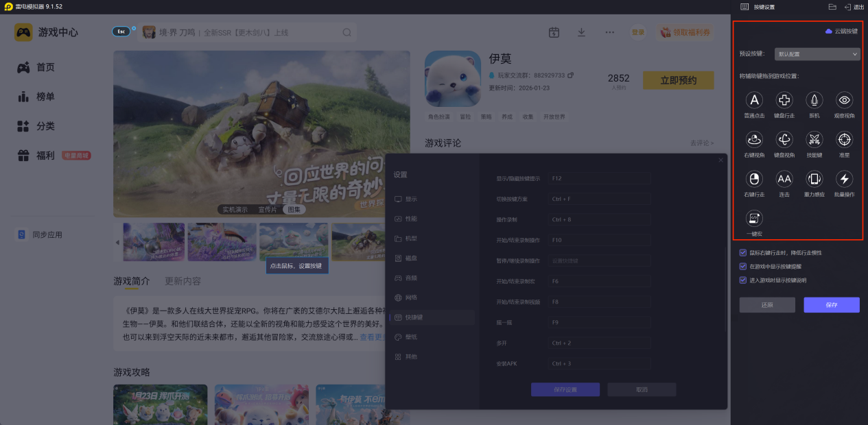The image size is (868, 425).
Task: Open 磁盘 tab in settings dialog
Action: click(x=432, y=258)
